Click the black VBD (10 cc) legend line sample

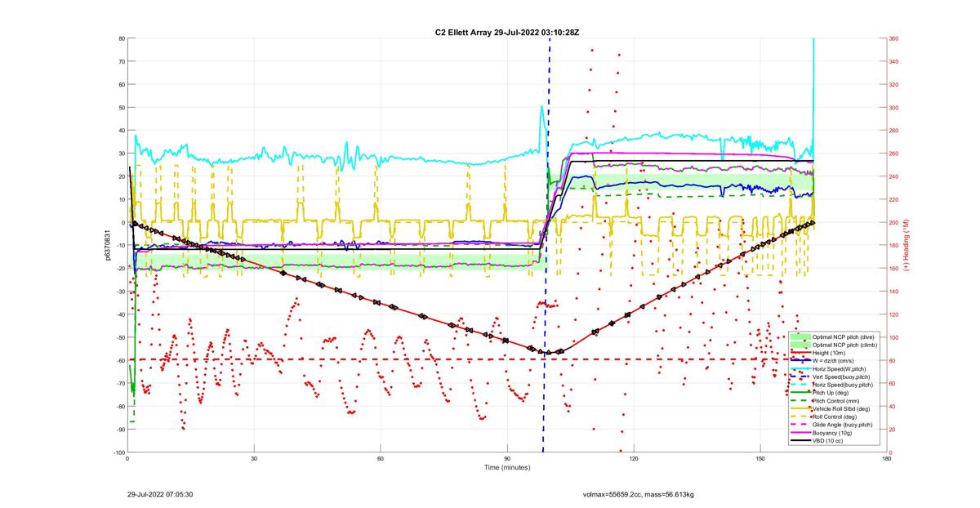tap(801, 441)
